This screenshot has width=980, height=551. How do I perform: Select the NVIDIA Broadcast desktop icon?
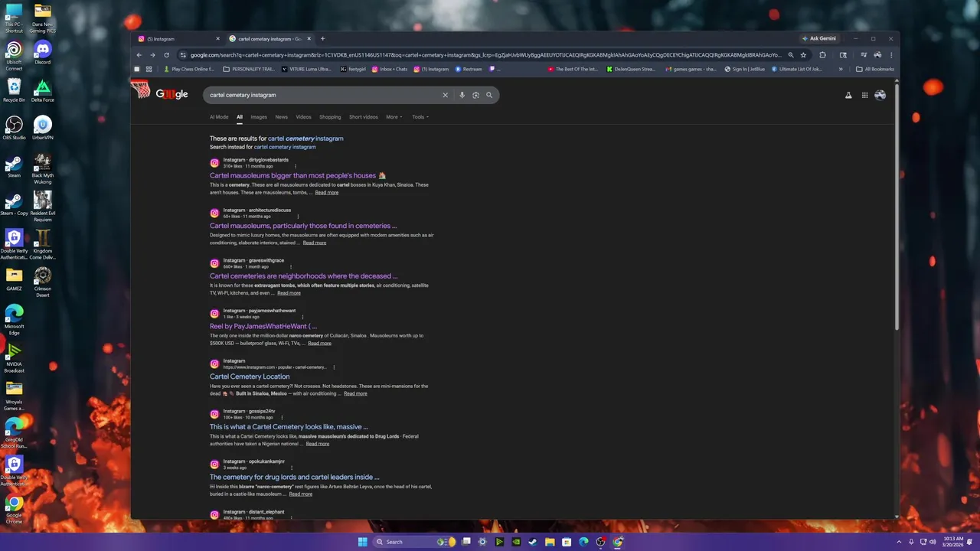(x=14, y=357)
